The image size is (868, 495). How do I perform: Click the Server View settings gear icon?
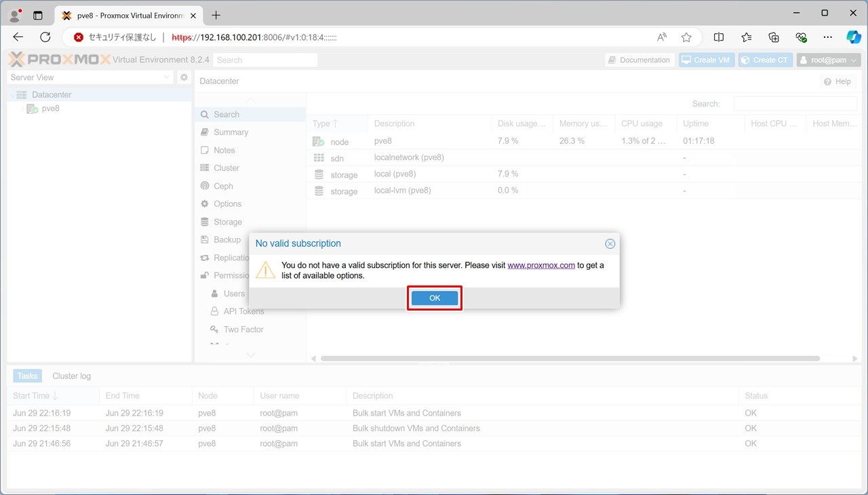click(x=184, y=78)
